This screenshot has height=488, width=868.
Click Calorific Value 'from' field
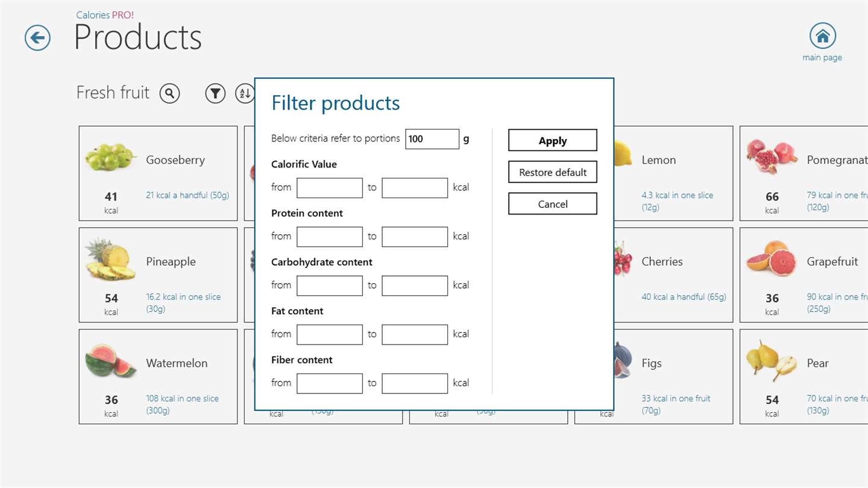[330, 188]
